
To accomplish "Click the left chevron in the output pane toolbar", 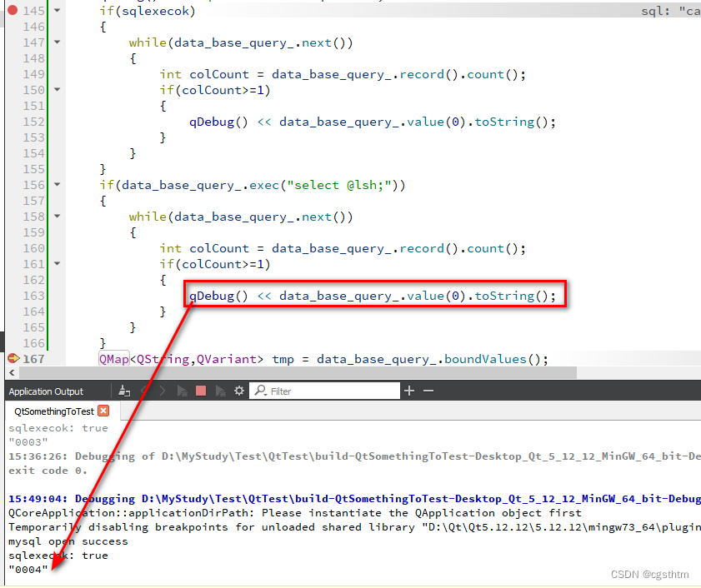I will (143, 391).
